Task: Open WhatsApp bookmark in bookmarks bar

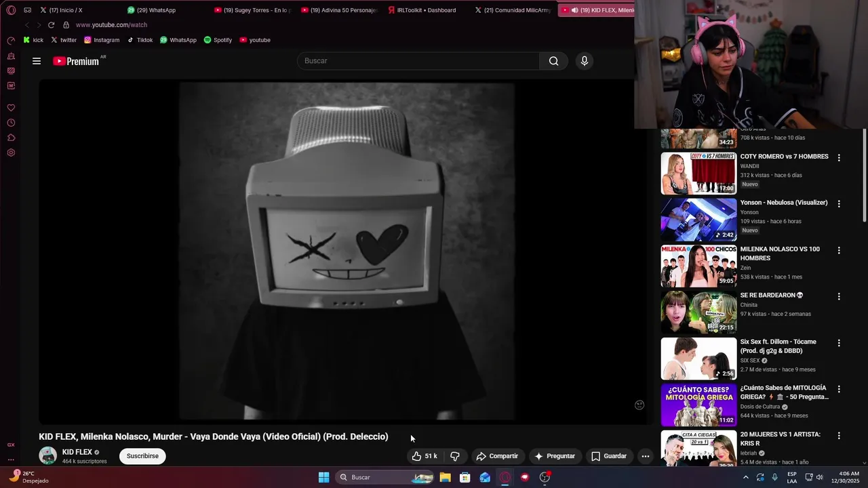Action: (x=178, y=40)
